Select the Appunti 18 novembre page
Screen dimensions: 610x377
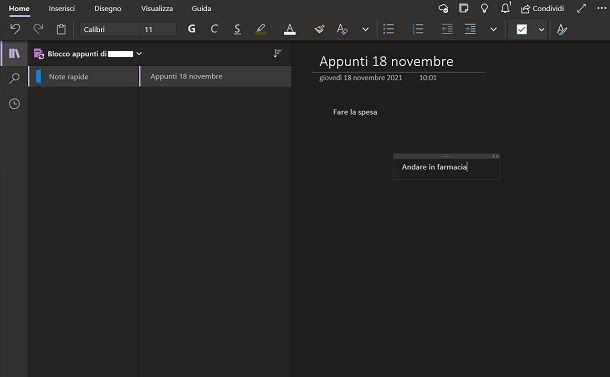[x=215, y=77]
